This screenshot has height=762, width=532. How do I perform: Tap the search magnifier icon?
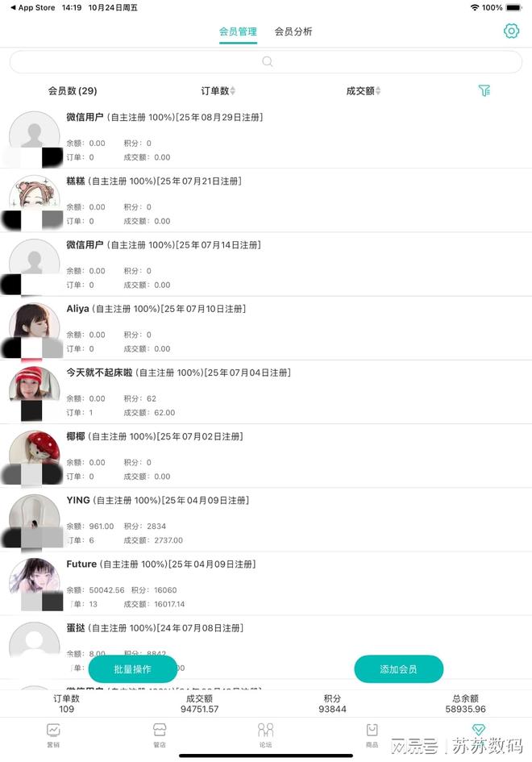[268, 62]
